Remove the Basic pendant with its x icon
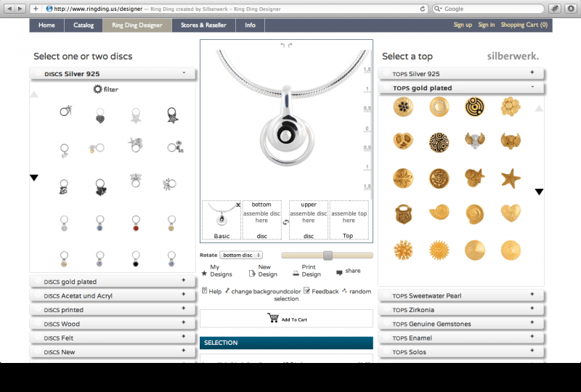Screen dimensions: 581x392 click(238, 205)
